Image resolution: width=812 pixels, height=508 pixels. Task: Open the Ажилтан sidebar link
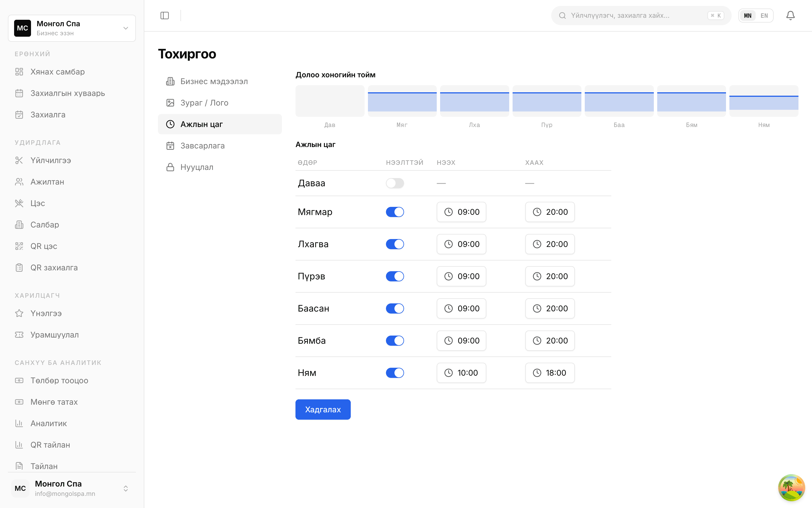[x=72, y=182]
